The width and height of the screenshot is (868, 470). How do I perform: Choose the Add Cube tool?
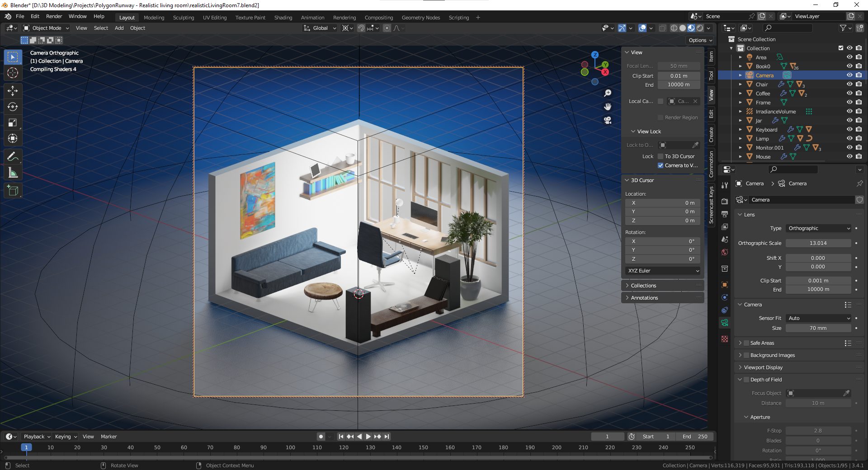pos(13,191)
